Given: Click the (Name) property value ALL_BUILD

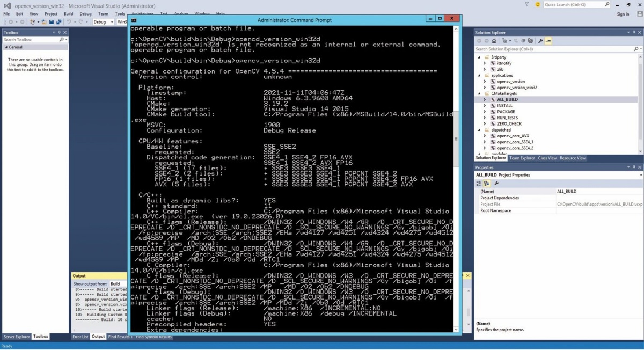Looking at the screenshot, I should pos(599,191).
